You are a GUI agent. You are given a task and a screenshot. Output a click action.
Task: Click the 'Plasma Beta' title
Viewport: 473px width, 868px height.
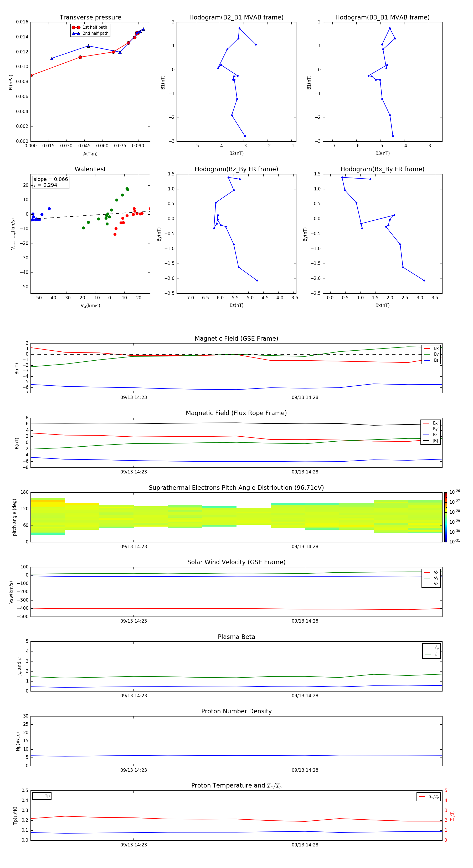pyautogui.click(x=236, y=637)
